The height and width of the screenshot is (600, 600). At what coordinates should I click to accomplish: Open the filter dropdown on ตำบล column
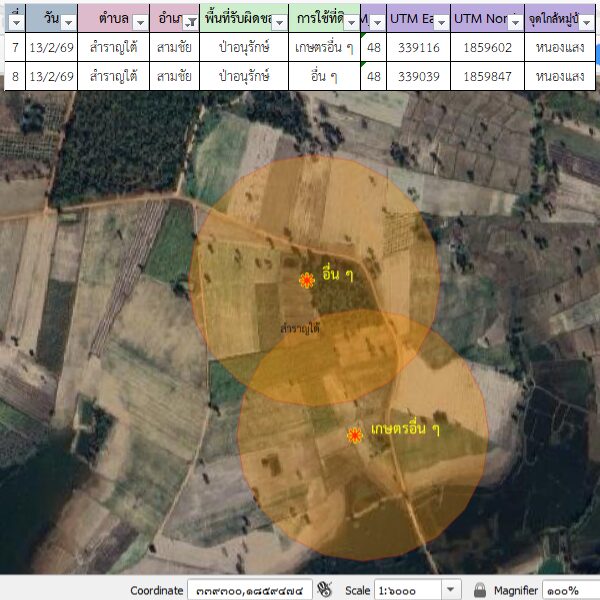click(139, 21)
